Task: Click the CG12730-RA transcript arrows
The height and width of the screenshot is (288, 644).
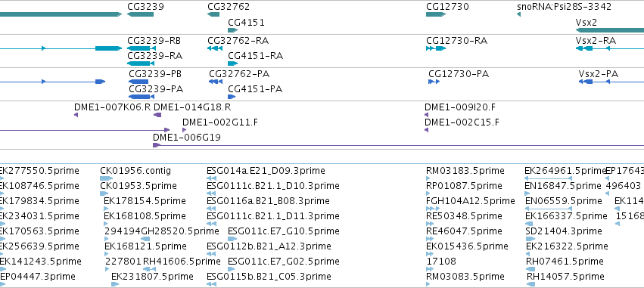Action: pos(436,48)
